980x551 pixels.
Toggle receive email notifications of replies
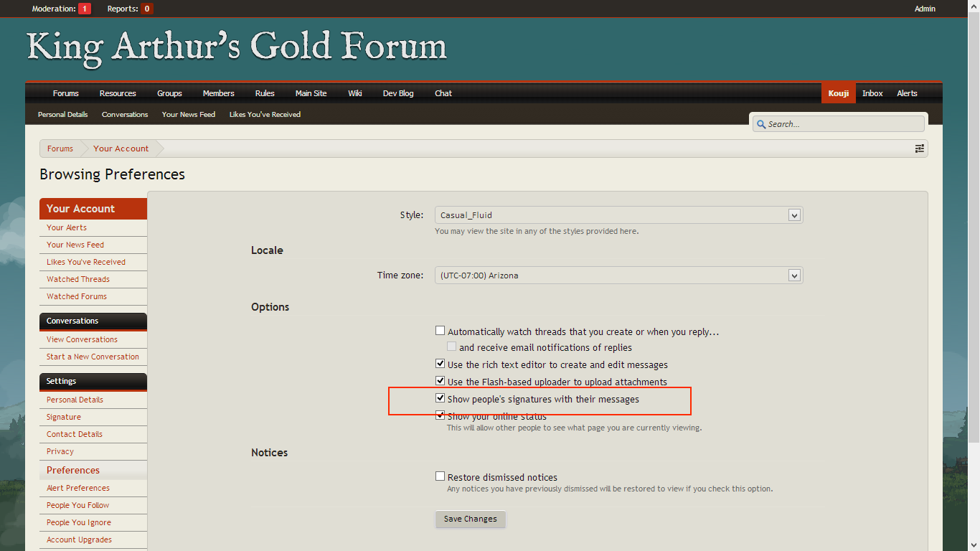(x=452, y=347)
